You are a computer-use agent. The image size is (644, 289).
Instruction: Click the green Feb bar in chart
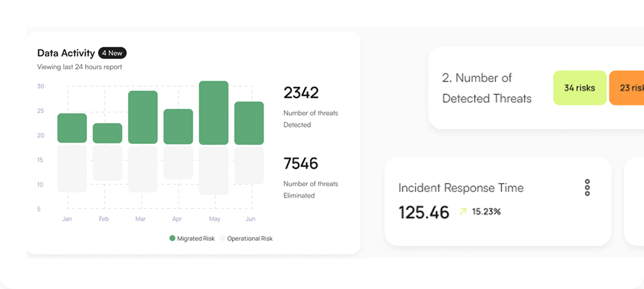coord(108,133)
